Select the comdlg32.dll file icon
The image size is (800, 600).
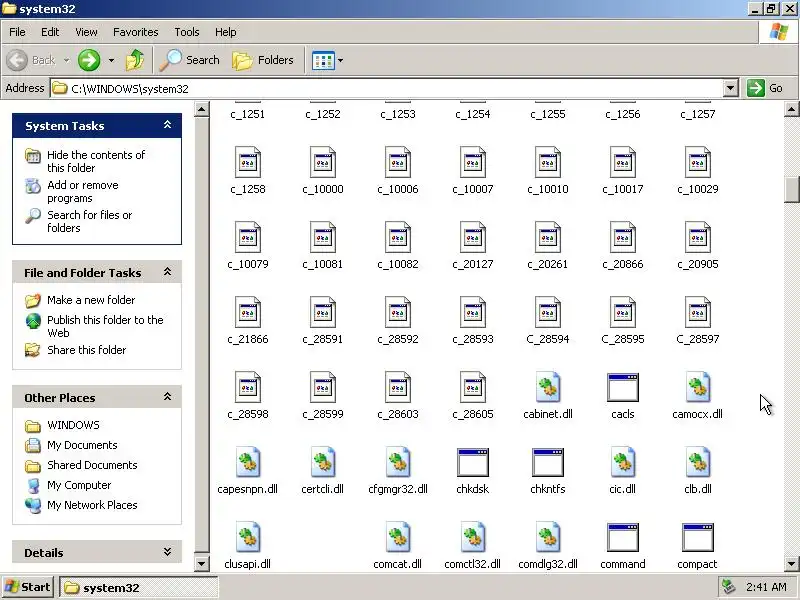548,537
